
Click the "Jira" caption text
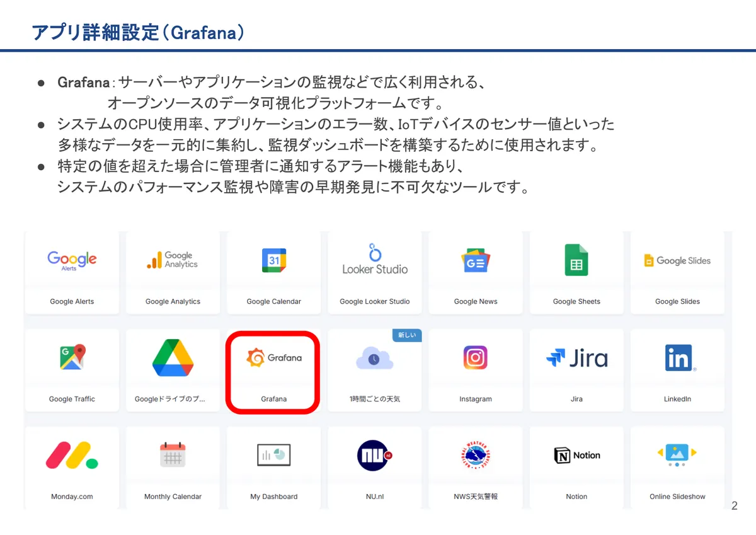pos(576,400)
